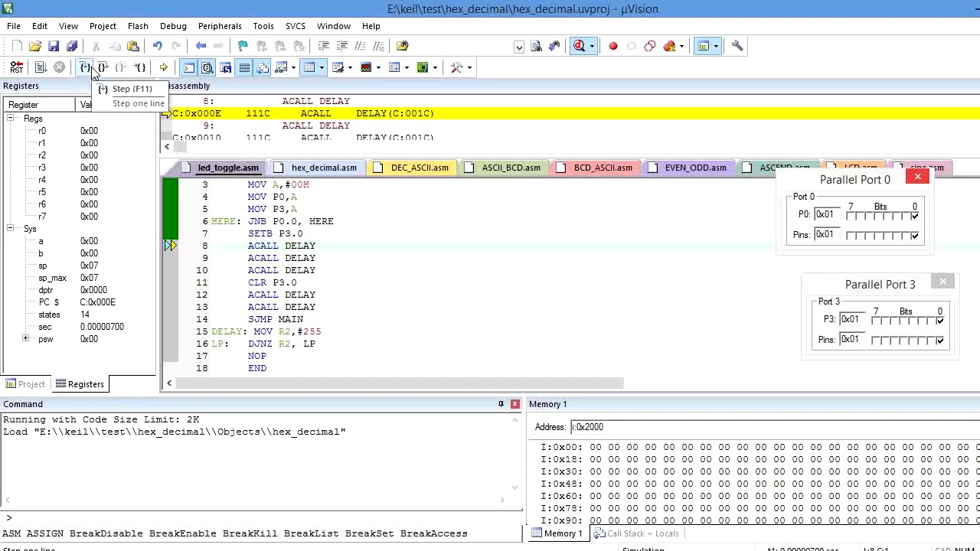Click the Run to Cursor Line icon

(140, 67)
